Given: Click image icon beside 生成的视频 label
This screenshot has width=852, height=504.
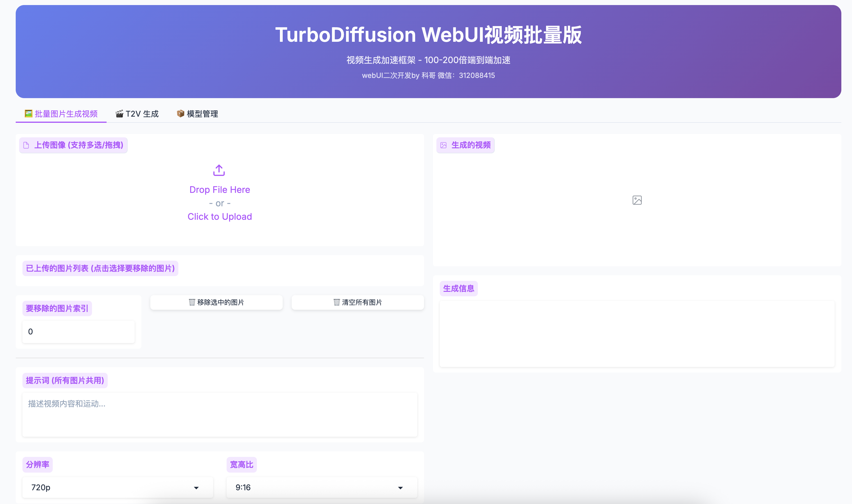Looking at the screenshot, I should click(x=443, y=145).
